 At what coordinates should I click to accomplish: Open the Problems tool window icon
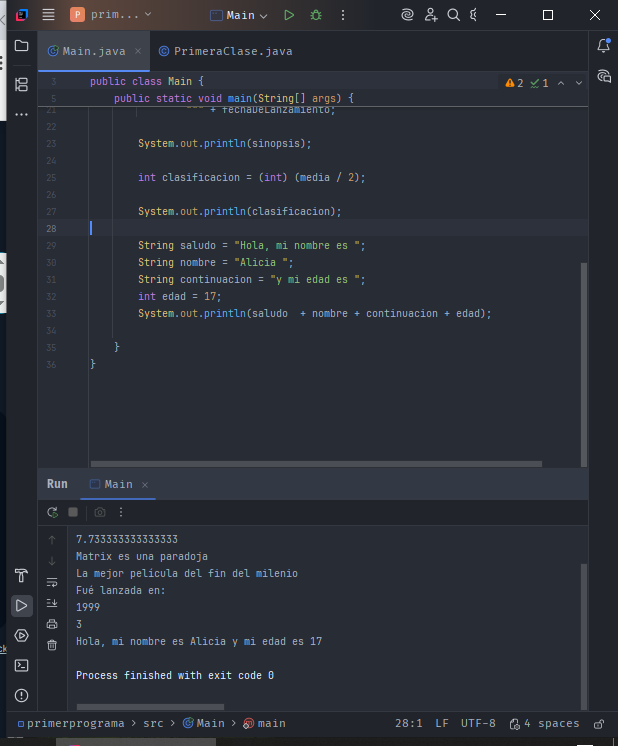[21, 695]
